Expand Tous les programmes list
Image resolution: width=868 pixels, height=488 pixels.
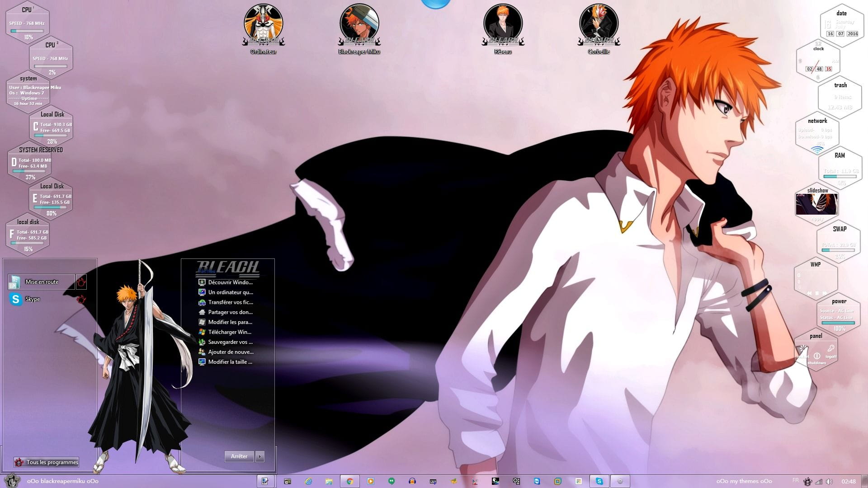[47, 462]
